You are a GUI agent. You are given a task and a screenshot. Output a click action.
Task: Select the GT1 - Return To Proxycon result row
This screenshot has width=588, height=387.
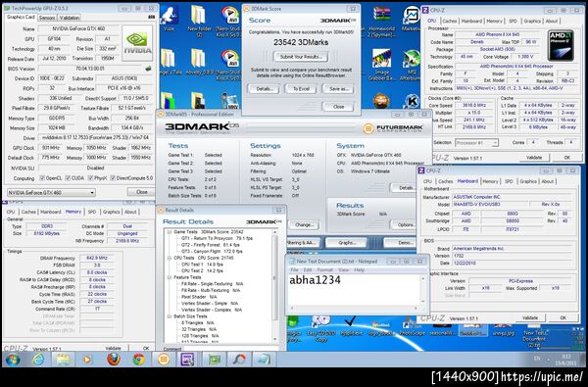(x=217, y=238)
